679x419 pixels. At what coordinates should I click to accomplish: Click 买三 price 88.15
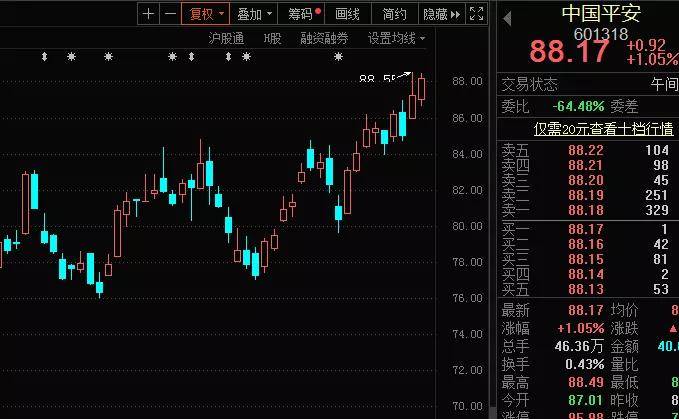coord(585,259)
